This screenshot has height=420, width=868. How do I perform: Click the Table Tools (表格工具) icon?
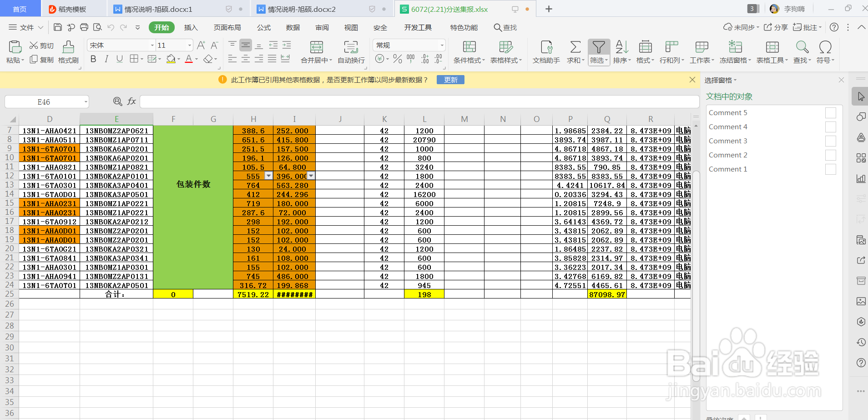point(772,47)
